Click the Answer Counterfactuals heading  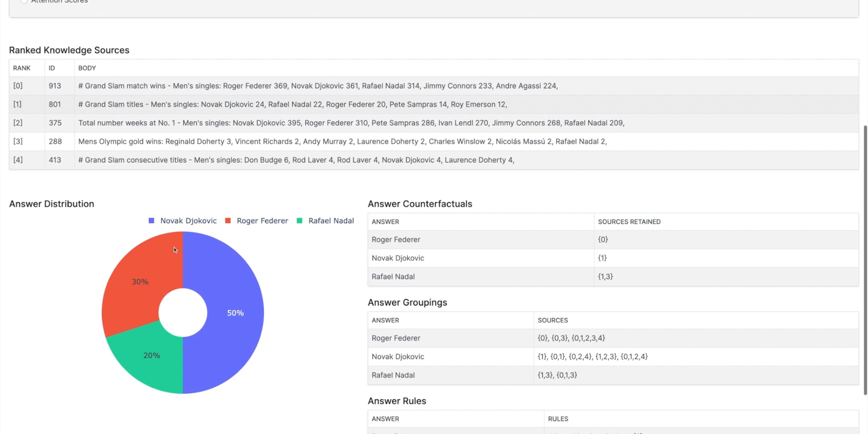click(x=420, y=204)
